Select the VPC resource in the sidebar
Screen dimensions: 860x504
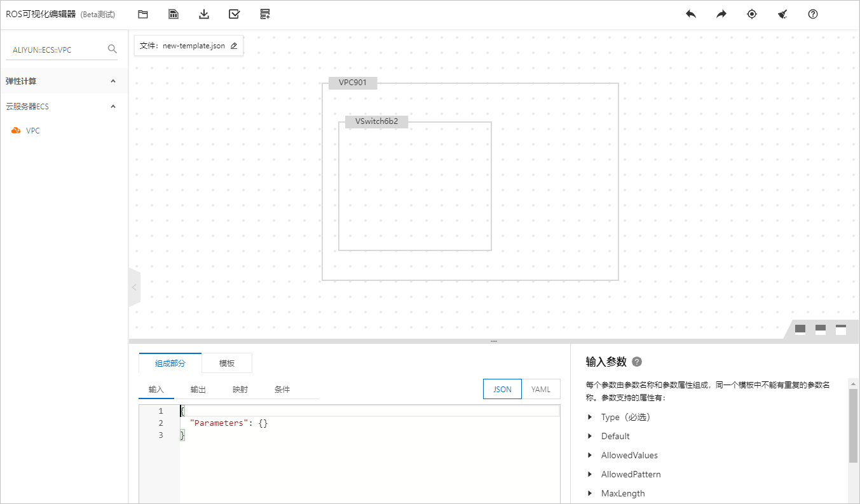[33, 130]
